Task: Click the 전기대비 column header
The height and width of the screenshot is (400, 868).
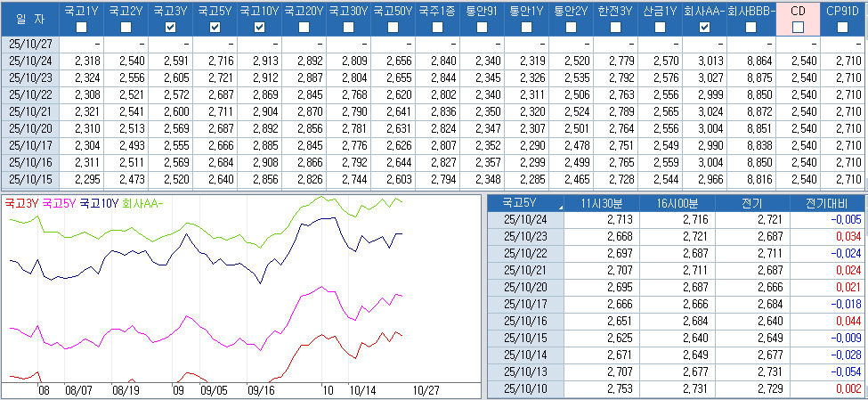Action: (x=827, y=201)
